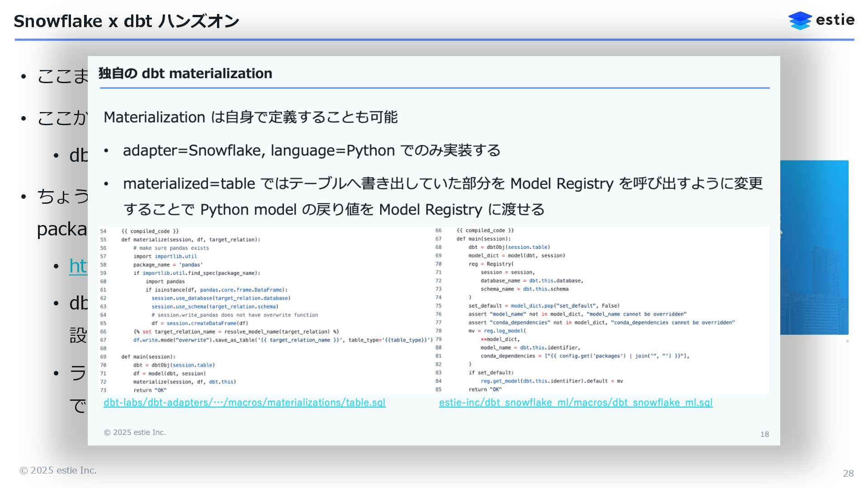This screenshot has height=488, width=868.
Task: Click the partially hidden 'ht' hyperlink
Action: [x=78, y=266]
